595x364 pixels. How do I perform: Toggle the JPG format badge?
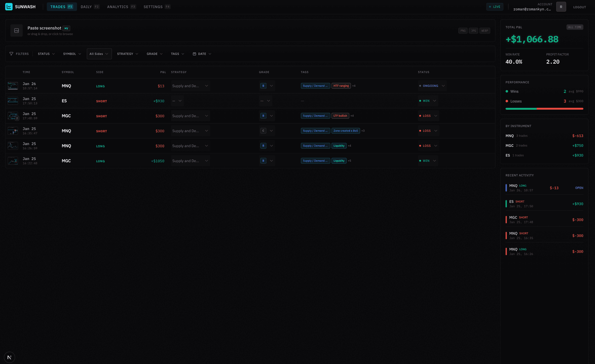pos(474,30)
